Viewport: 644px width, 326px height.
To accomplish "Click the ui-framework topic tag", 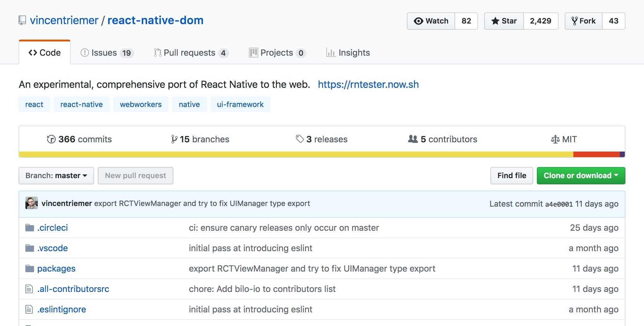I will pos(240,104).
